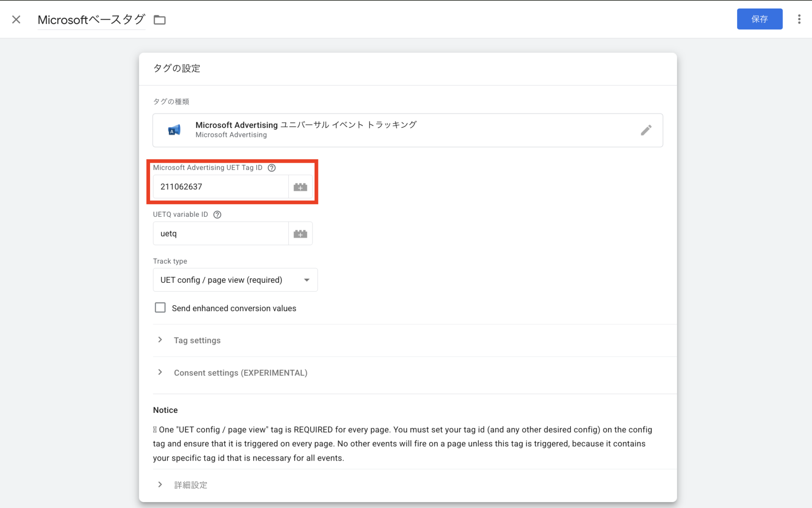The image size is (812, 508).
Task: Click help icon beside UET Tag ID label
Action: (x=272, y=168)
